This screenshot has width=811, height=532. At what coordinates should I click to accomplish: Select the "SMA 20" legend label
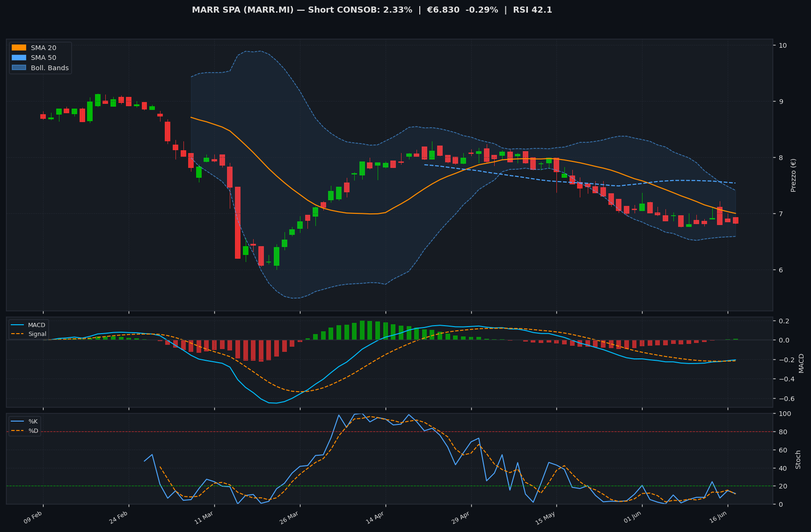44,48
